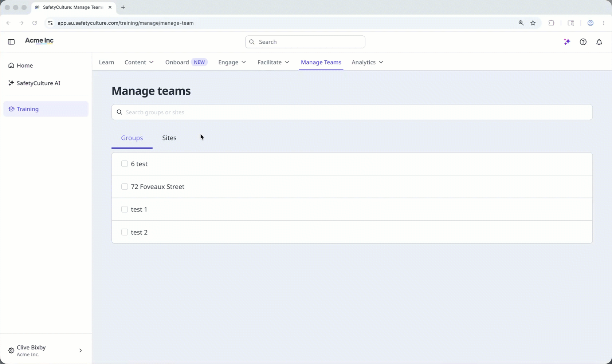Expand the Facilitate dropdown menu
Image resolution: width=612 pixels, height=364 pixels.
[x=274, y=62]
